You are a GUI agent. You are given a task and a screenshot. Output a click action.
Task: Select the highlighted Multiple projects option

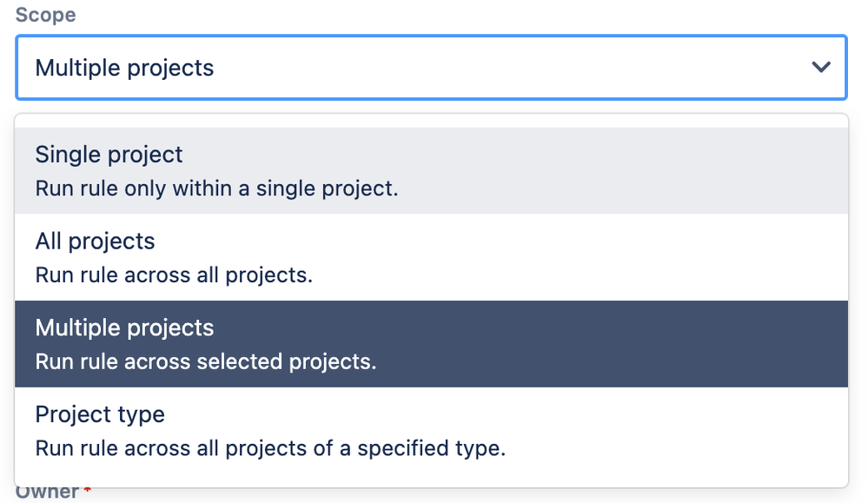coord(431,344)
